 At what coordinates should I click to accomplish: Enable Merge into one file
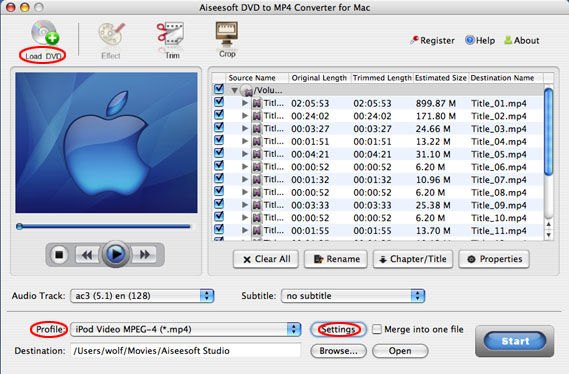(377, 329)
